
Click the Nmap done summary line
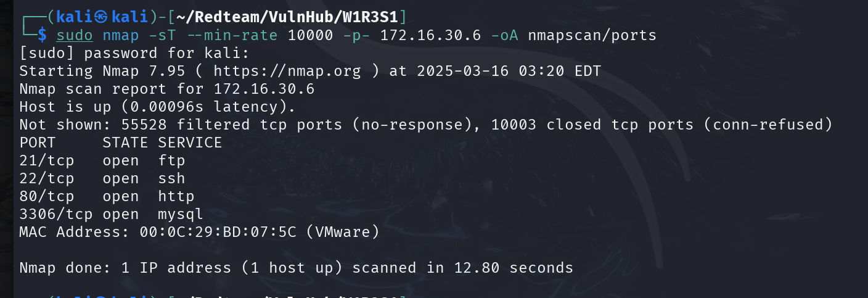pyautogui.click(x=296, y=268)
